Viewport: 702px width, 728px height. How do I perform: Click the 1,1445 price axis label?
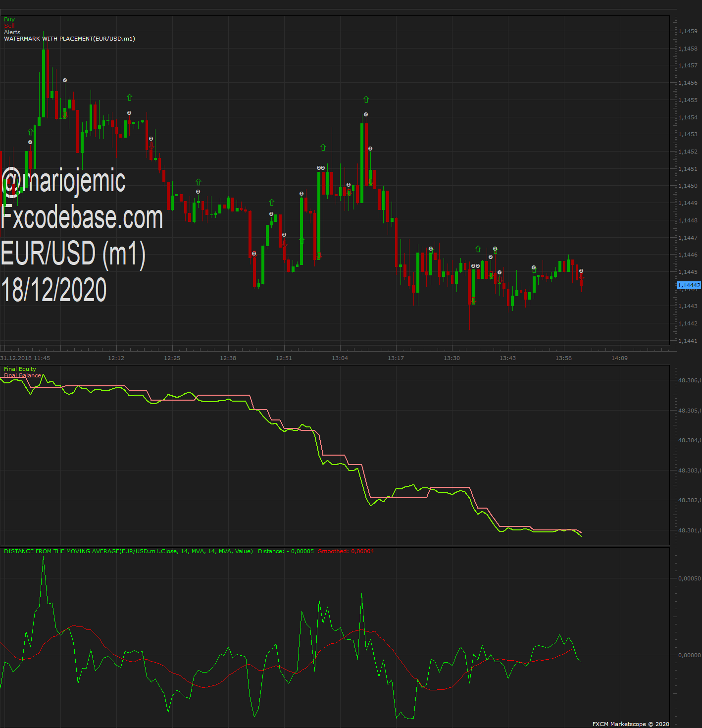coord(688,272)
